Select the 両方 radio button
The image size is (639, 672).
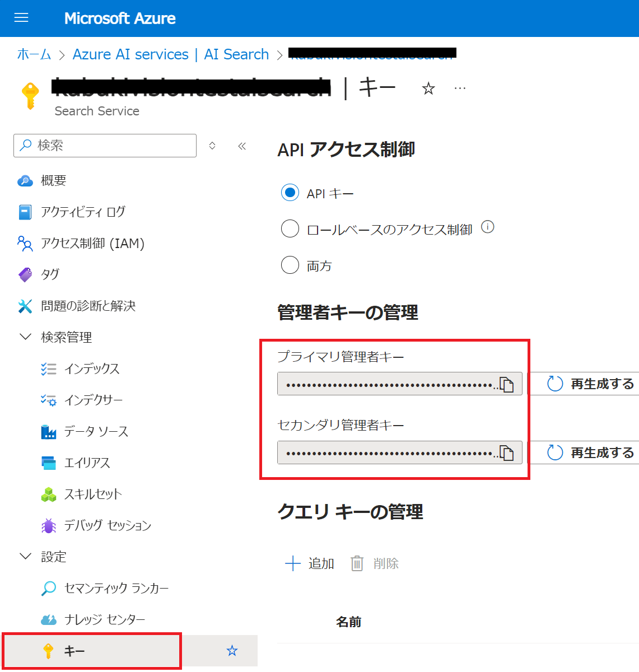point(290,265)
